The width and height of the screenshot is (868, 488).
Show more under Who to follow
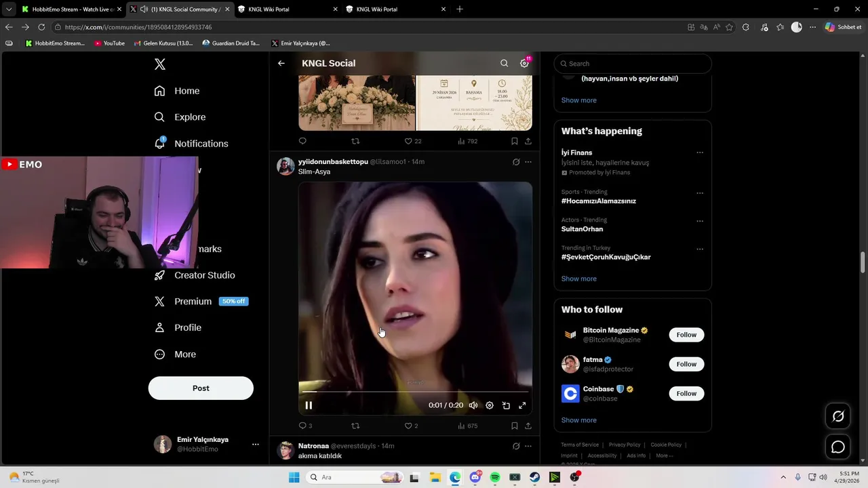578,420
